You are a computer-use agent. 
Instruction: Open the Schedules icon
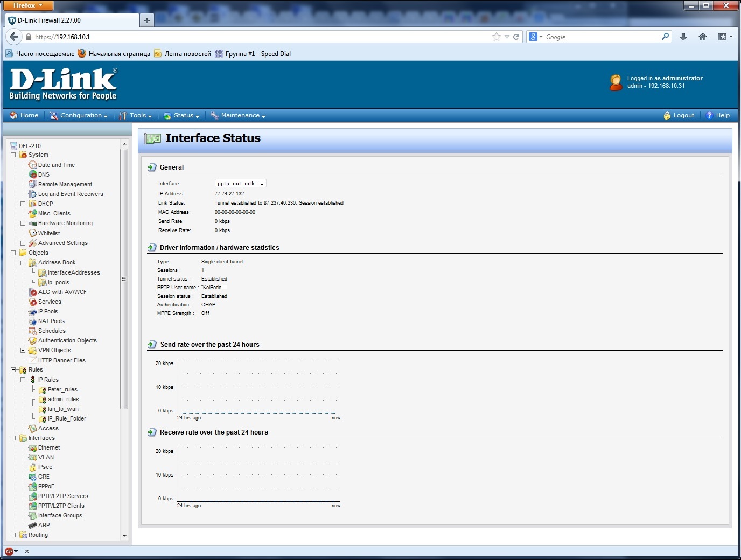(x=33, y=331)
